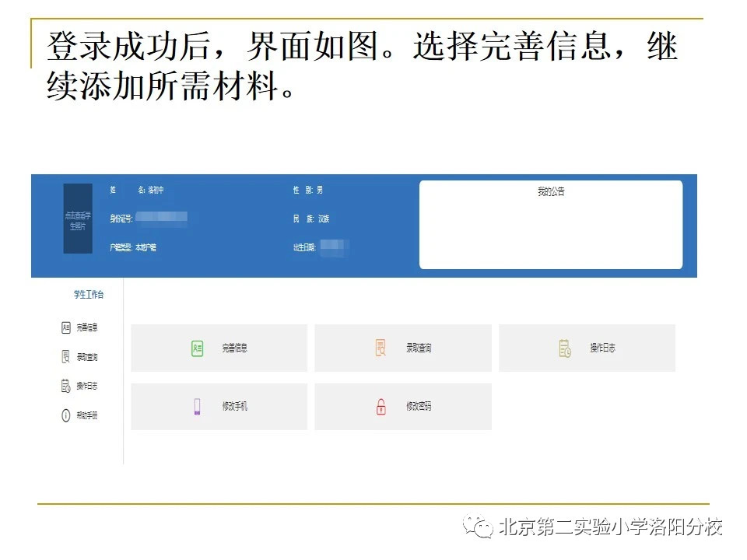Screen dimensions: 747x560
Task: Click the 完善信息 sidebar icon
Action: click(66, 327)
